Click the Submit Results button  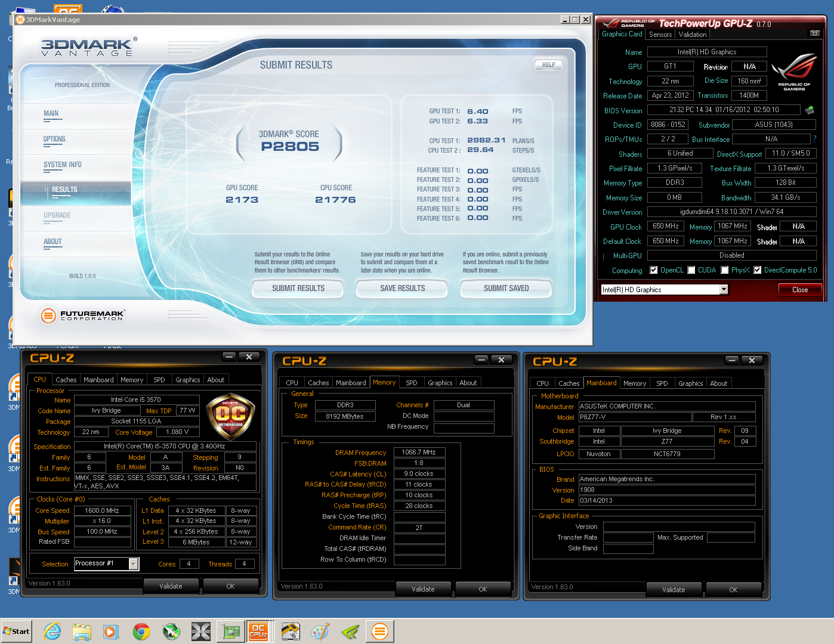point(298,289)
